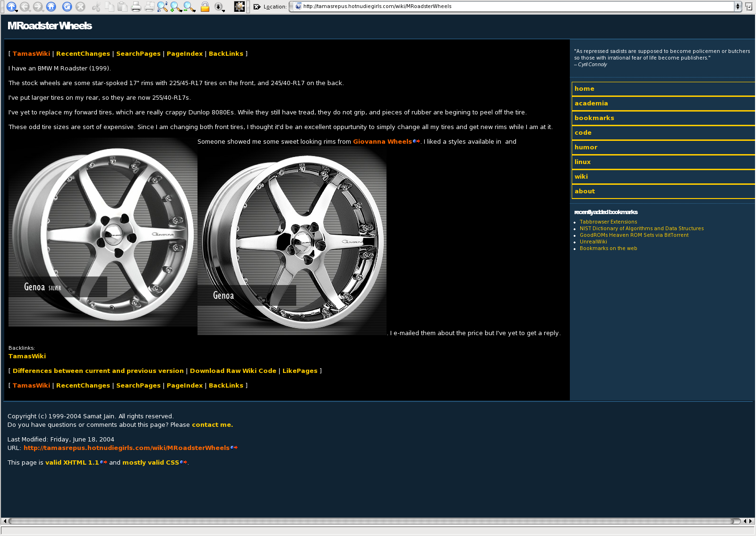Open the download arrow toolbar menu
This screenshot has height=536, width=756.
(x=219, y=7)
